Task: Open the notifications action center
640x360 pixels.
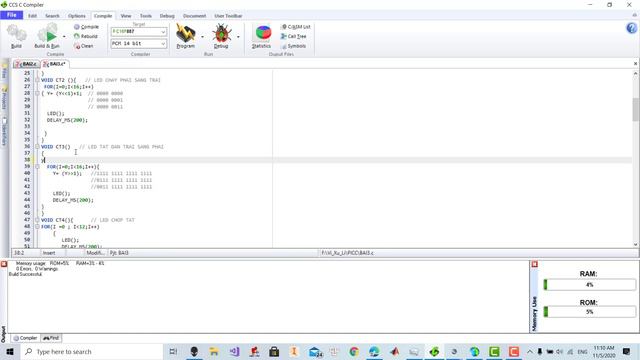Action: (x=627, y=351)
